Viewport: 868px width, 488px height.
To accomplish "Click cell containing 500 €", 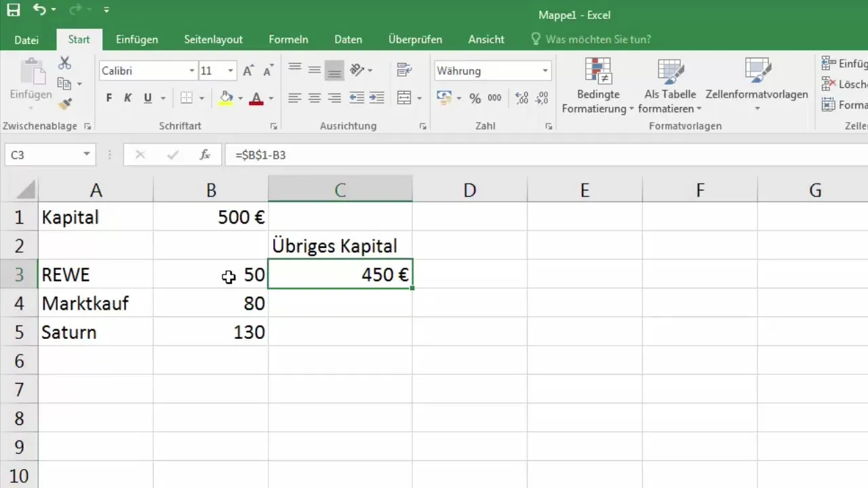I will point(211,218).
